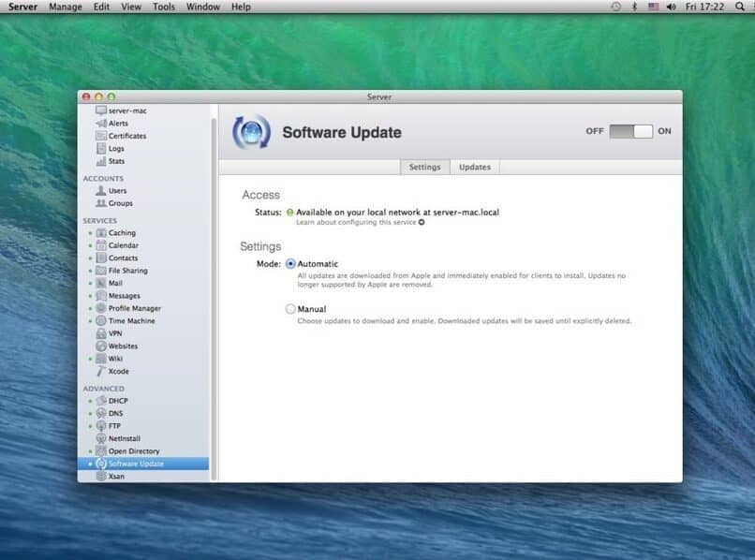Open the Tools menu in menu bar
The image size is (755, 560).
point(163,7)
